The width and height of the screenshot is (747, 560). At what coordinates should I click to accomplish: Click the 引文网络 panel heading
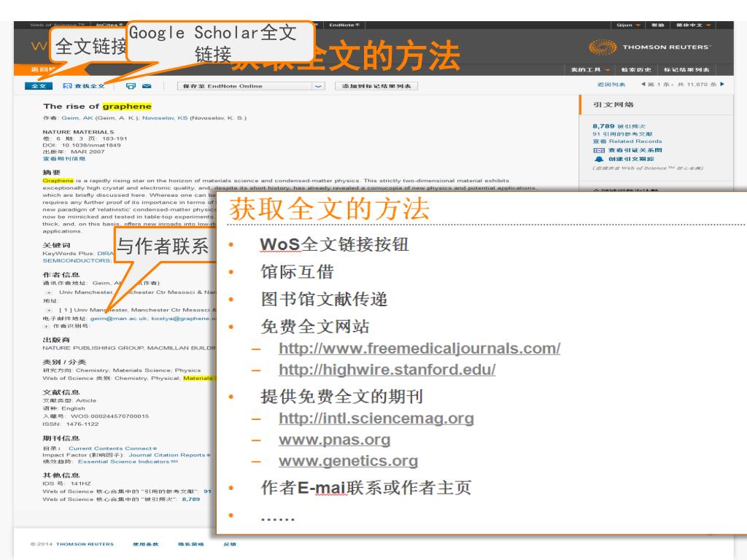[x=613, y=105]
